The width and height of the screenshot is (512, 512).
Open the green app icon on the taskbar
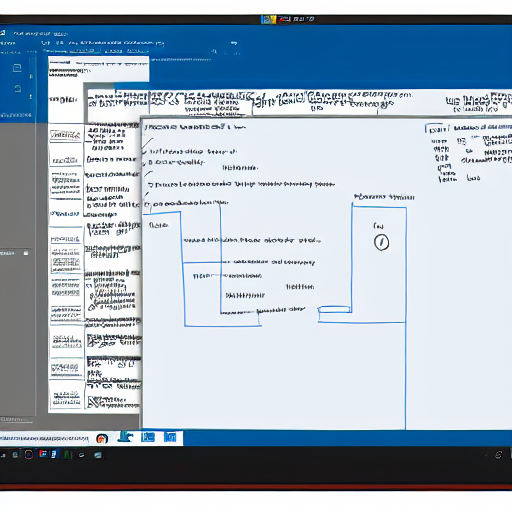click(68, 455)
